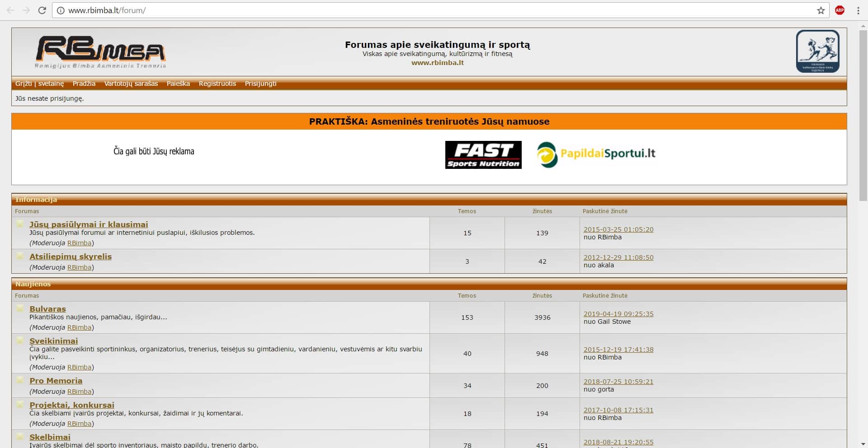Open 'Vartotojų sąrašas' menu item
Viewport: 868px width, 448px height.
(131, 84)
